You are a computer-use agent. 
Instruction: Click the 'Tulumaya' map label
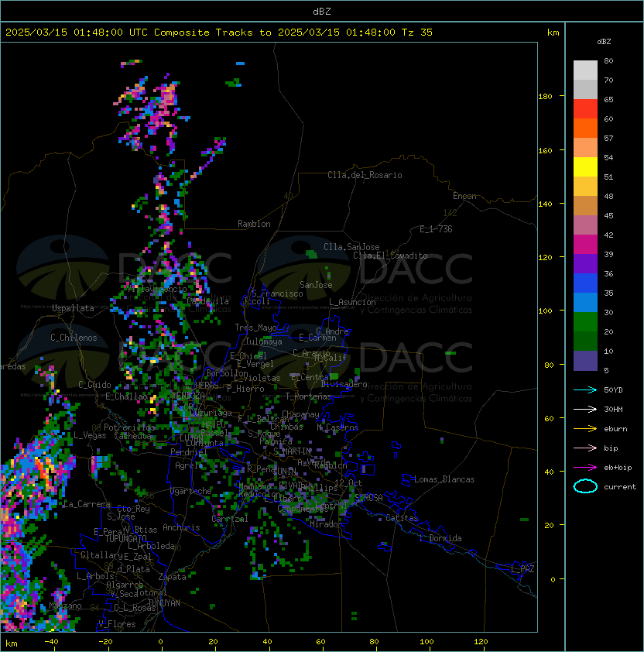pyautogui.click(x=264, y=341)
